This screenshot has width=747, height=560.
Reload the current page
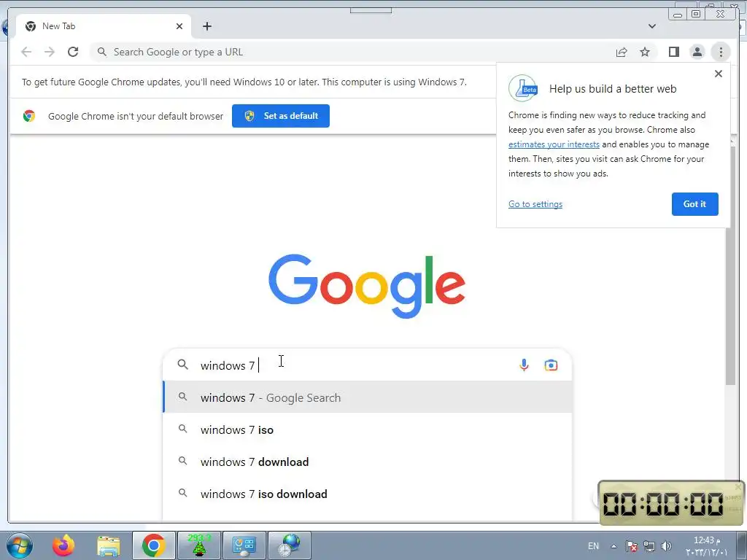(x=73, y=52)
